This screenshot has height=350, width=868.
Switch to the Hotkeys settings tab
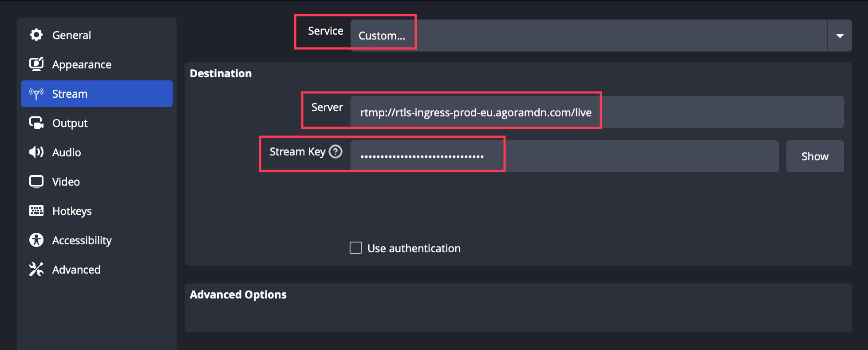click(x=72, y=211)
